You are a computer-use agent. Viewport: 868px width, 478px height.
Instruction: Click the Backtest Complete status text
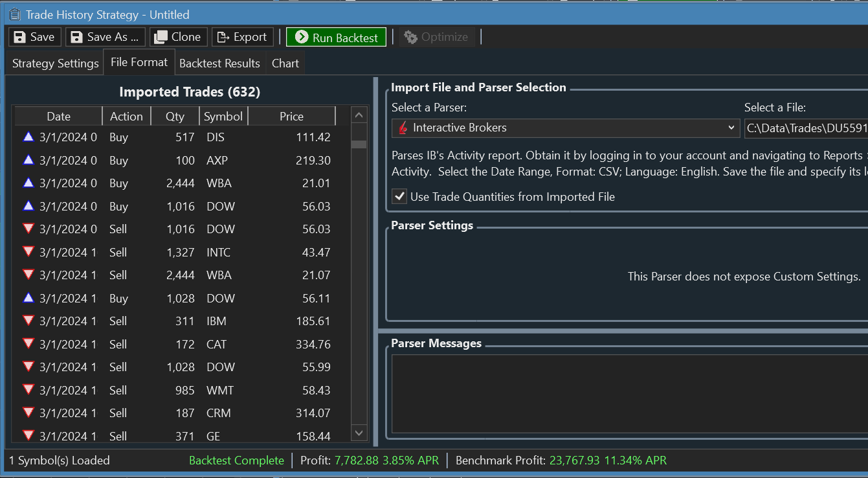coord(236,461)
